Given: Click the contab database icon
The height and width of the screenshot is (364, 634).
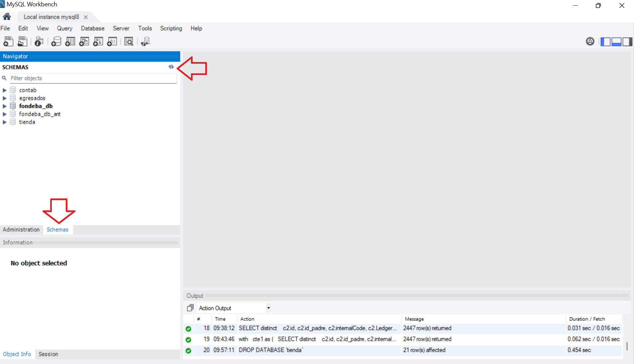Looking at the screenshot, I should (x=13, y=90).
